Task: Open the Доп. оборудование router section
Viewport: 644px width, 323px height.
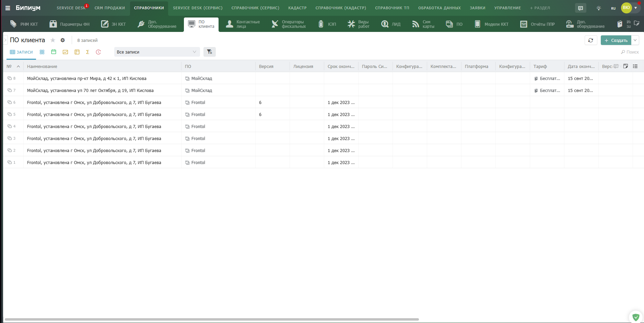Action: coord(586,24)
